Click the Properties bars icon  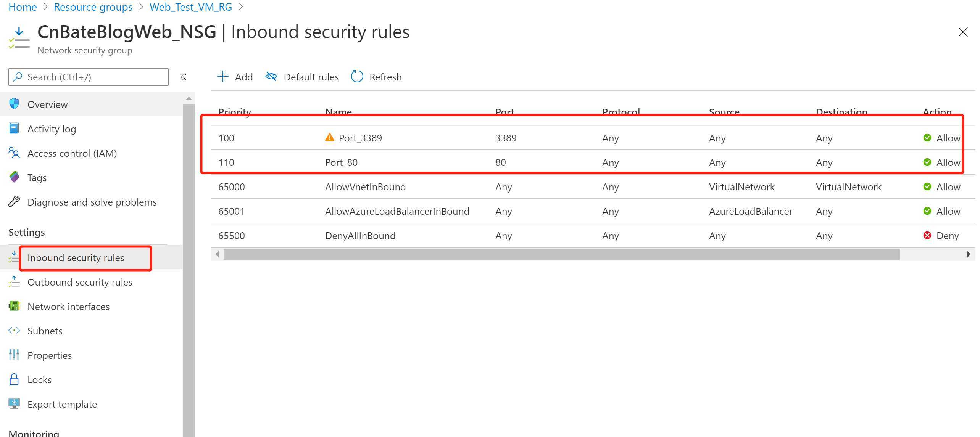(14, 355)
